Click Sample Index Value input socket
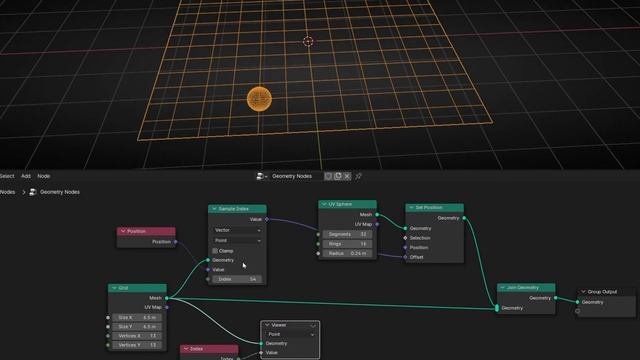Viewport: 640px width, 360px height. pos(208,270)
